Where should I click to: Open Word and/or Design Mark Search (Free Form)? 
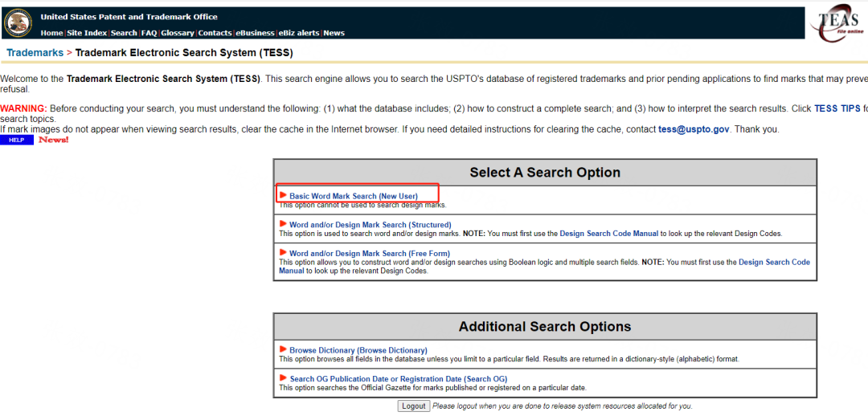click(369, 253)
